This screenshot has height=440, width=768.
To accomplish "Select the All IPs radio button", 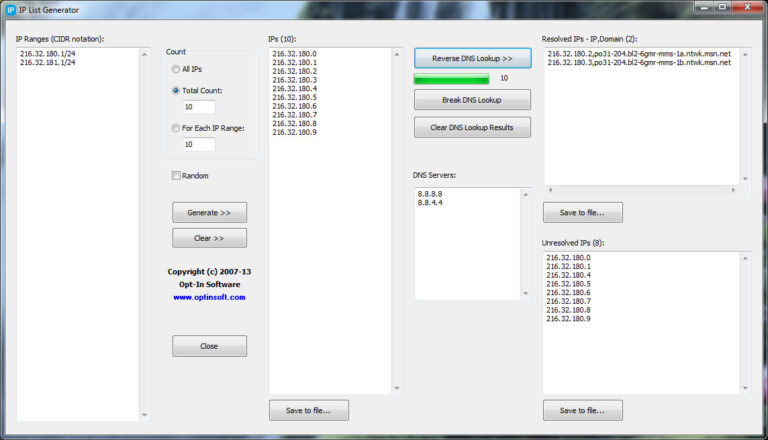I will [175, 69].
